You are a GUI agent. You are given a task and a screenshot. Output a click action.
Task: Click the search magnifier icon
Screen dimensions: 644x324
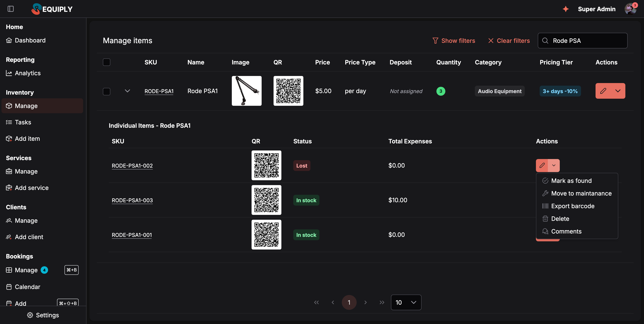click(x=545, y=41)
